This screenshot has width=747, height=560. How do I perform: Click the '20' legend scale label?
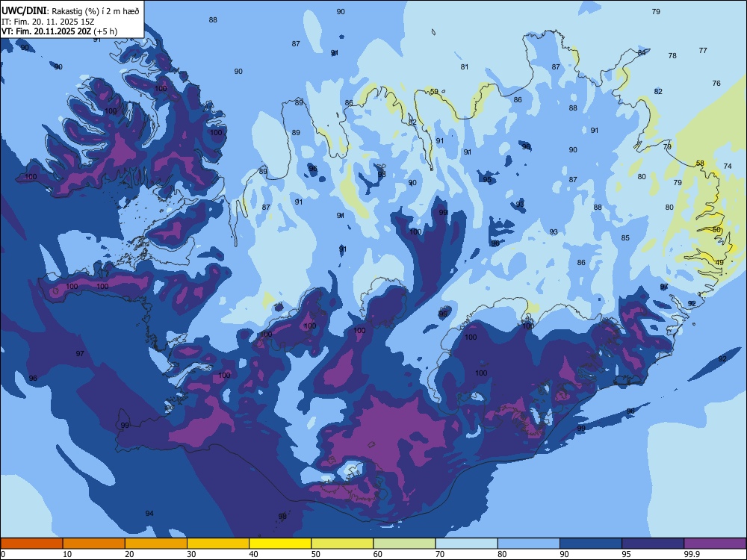(x=129, y=554)
